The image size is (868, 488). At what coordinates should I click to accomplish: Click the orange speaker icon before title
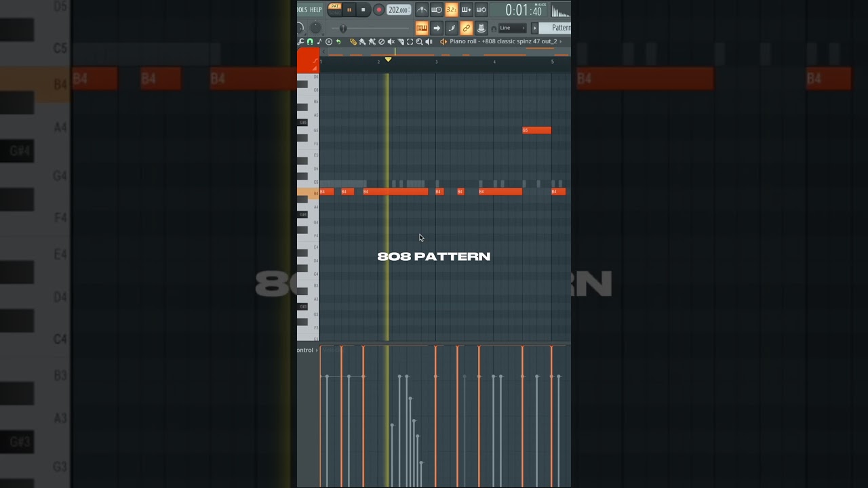443,41
